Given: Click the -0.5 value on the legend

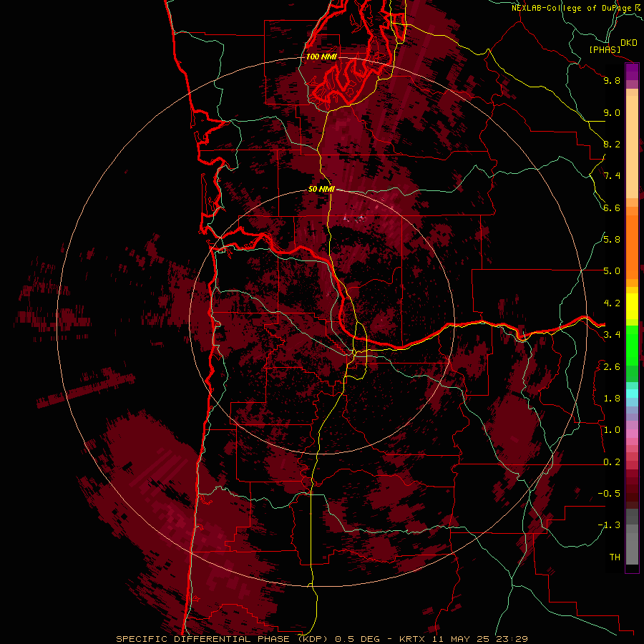Looking at the screenshot, I should [609, 494].
